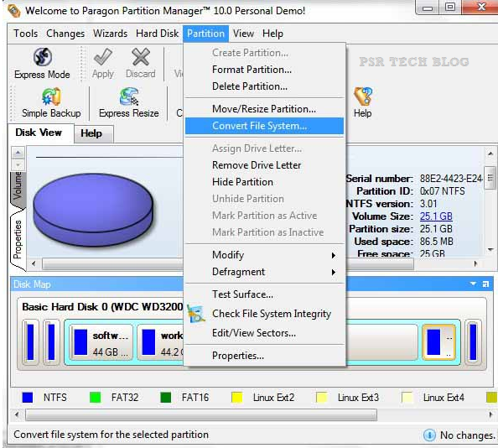Click the Linux Ext3 legend swatch

tap(322, 398)
